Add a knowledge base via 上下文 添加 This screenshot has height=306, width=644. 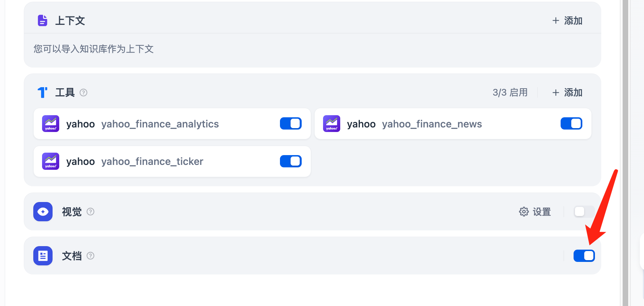pos(567,21)
